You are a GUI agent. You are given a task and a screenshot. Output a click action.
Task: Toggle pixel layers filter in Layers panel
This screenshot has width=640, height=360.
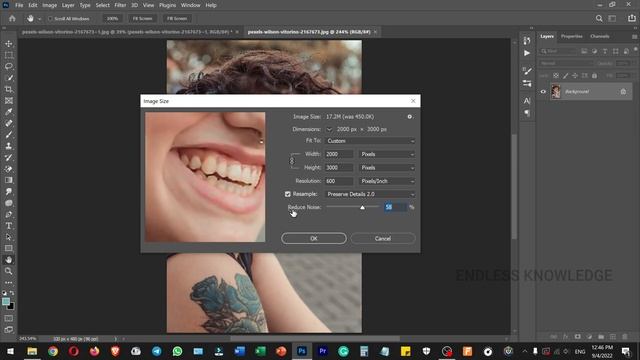584,51
